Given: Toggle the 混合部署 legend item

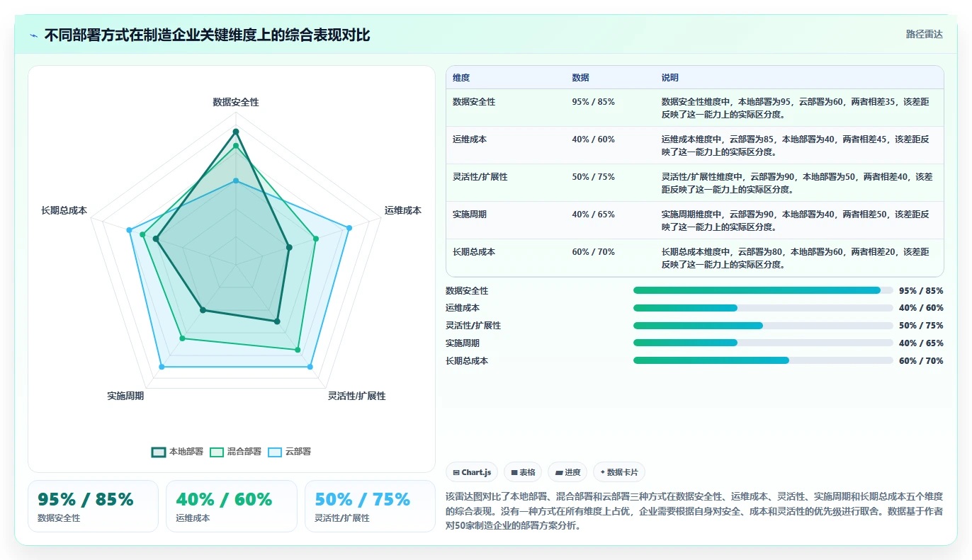Looking at the screenshot, I should (x=236, y=452).
